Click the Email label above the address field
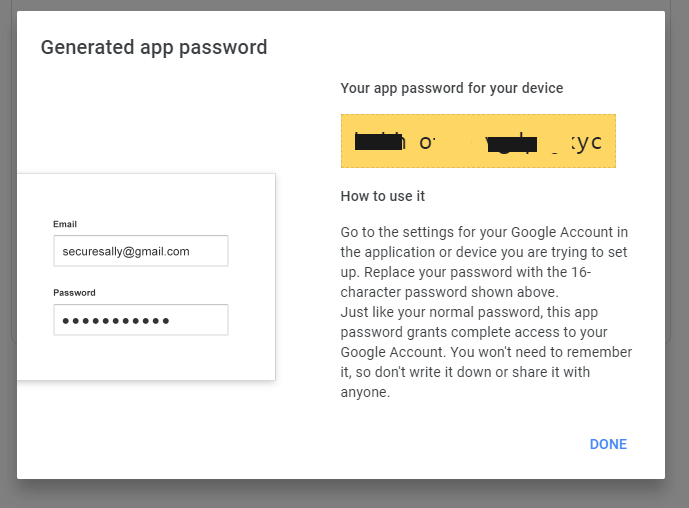 (x=65, y=224)
